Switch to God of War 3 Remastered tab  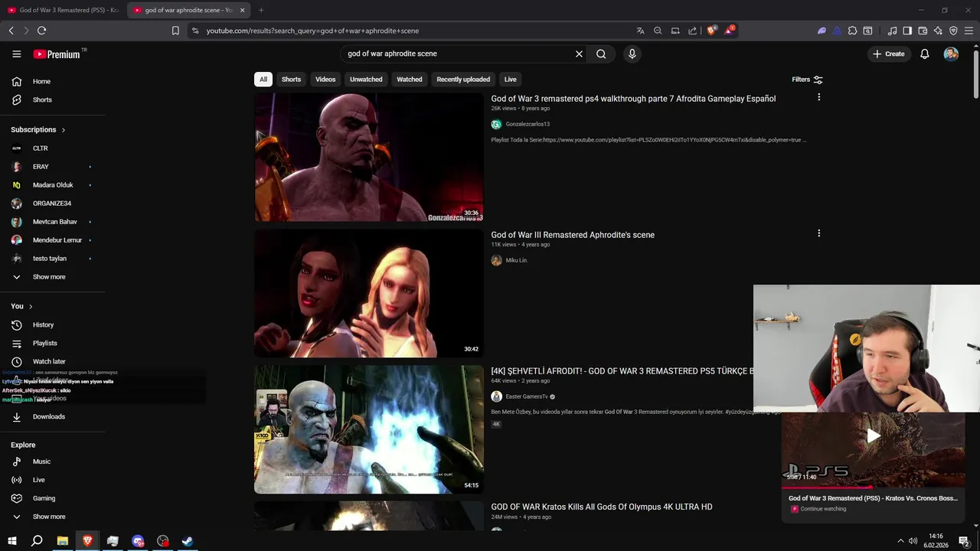click(64, 10)
